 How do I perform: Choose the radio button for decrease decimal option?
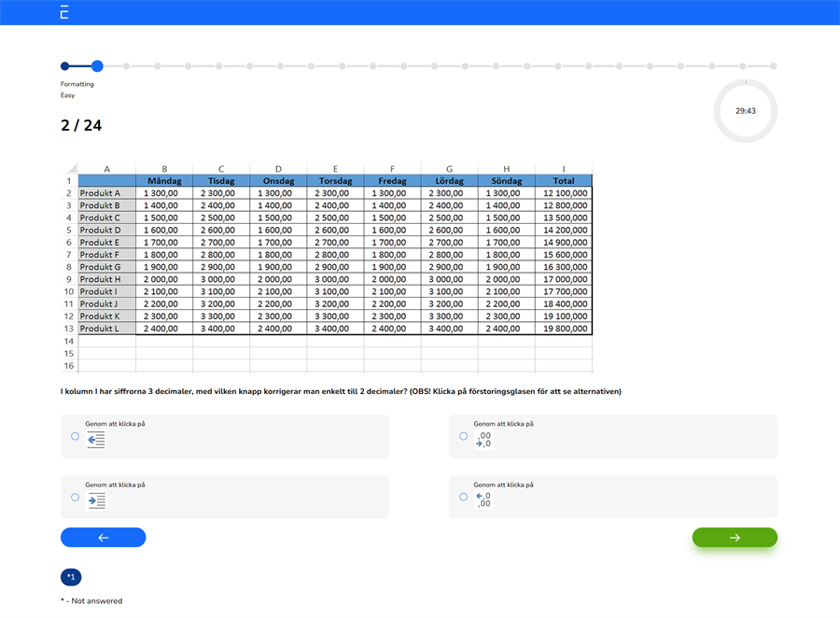(x=464, y=436)
